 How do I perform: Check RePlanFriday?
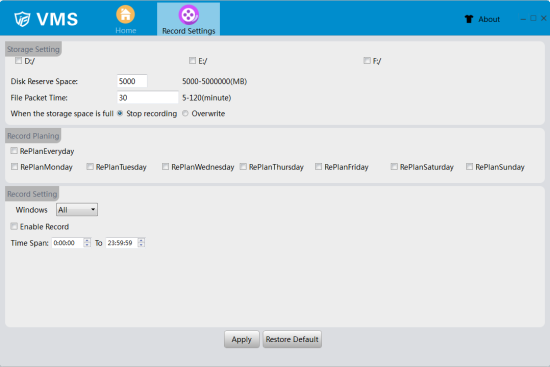click(x=318, y=167)
